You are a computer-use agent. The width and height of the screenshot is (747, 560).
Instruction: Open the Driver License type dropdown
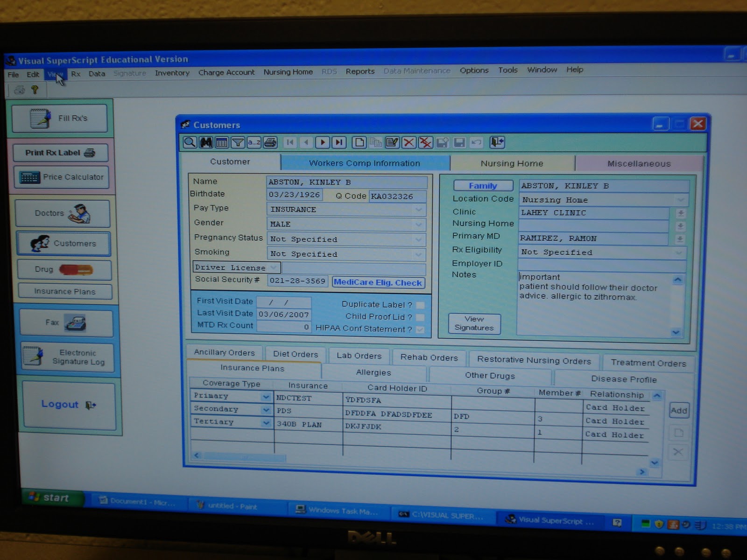coord(274,267)
